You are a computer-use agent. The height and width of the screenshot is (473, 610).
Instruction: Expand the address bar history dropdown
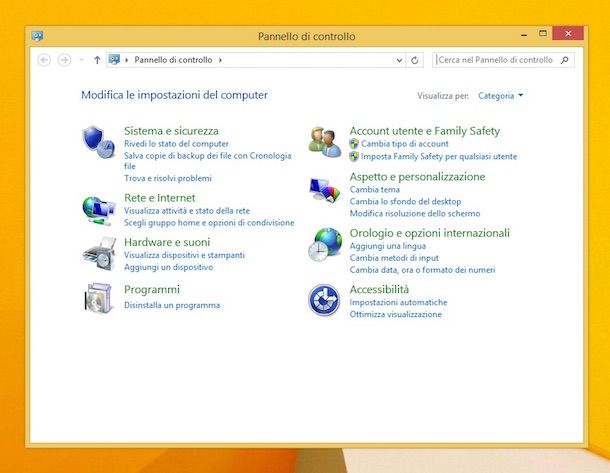[x=399, y=60]
